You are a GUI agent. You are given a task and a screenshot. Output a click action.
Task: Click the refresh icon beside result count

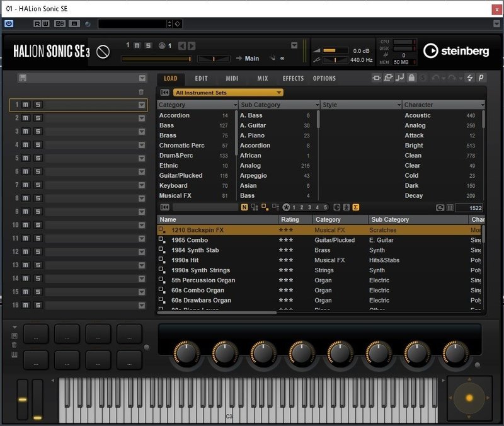click(440, 208)
